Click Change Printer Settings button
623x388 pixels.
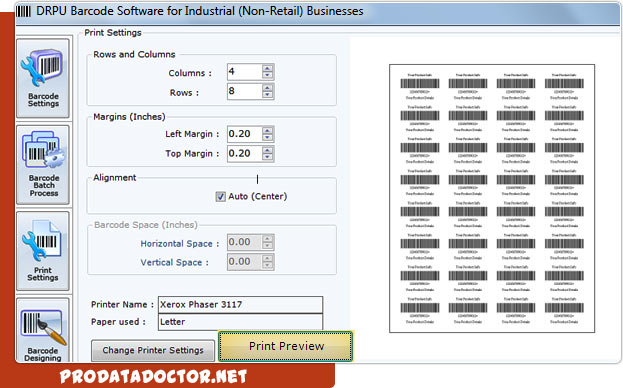tap(153, 350)
